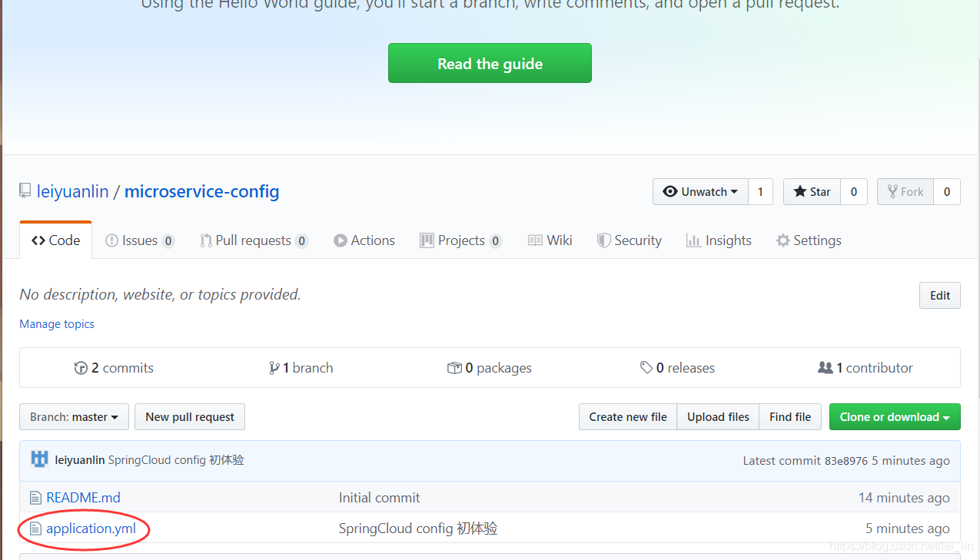Open latest commit message SpringCloud config 初体验
This screenshot has height=560, width=980.
click(x=176, y=460)
